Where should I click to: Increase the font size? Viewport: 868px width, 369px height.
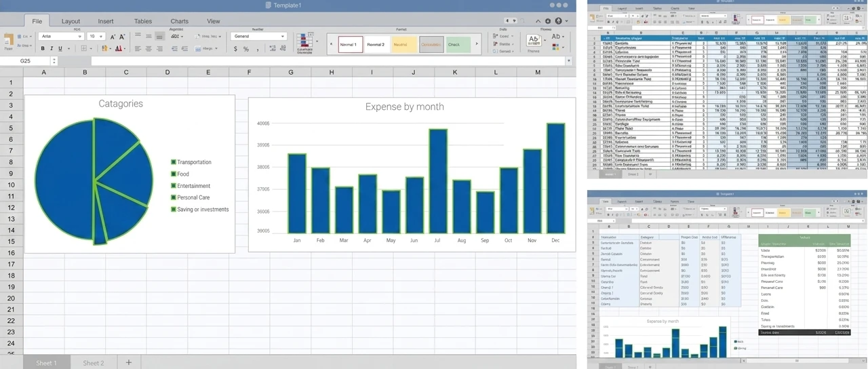(113, 37)
